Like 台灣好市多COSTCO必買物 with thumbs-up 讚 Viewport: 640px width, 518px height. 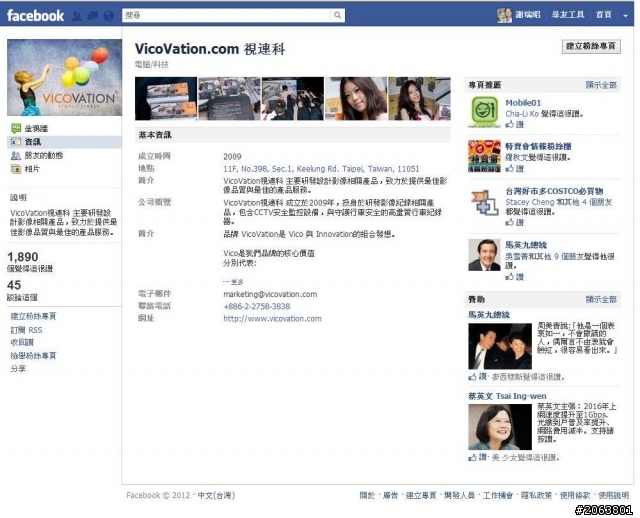[514, 222]
